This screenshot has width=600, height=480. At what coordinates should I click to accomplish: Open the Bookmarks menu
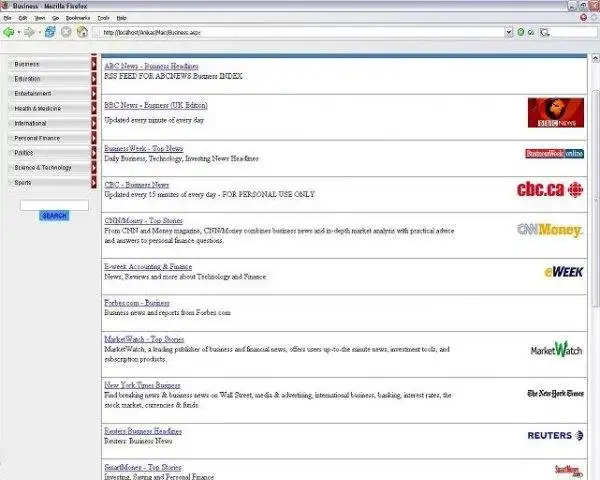(78, 18)
